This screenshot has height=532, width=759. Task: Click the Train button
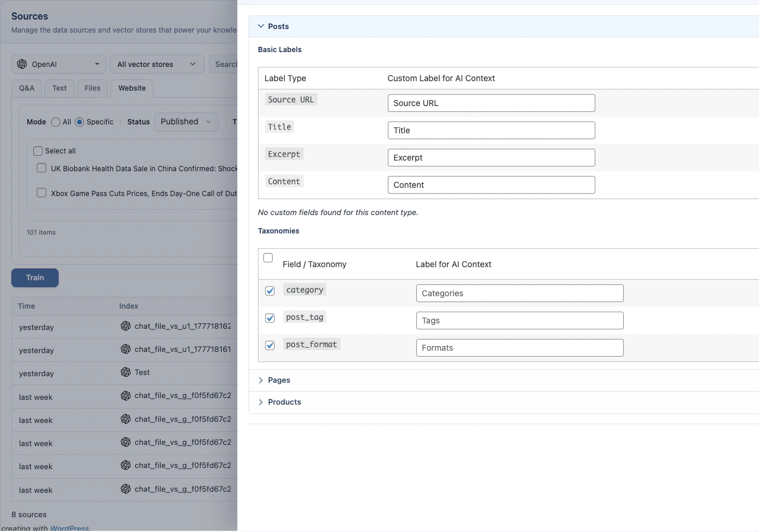34,277
